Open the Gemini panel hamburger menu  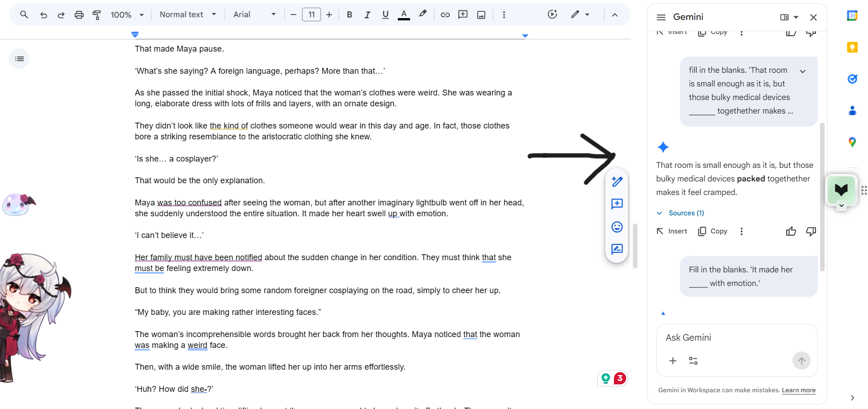(661, 17)
